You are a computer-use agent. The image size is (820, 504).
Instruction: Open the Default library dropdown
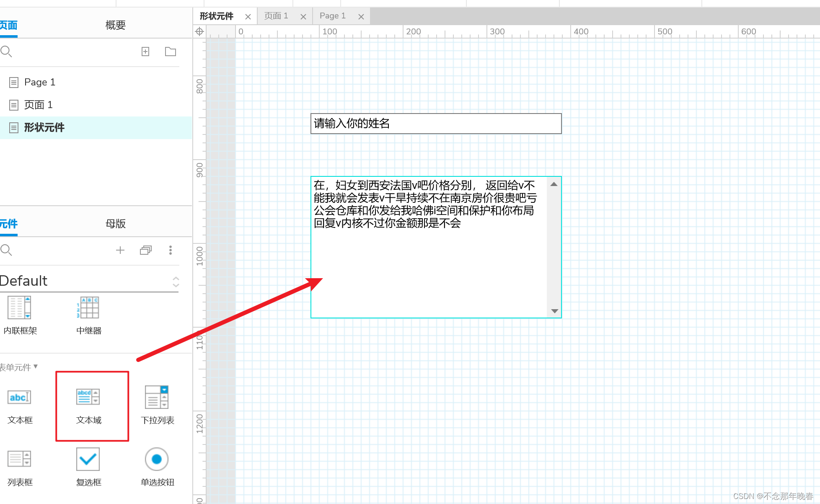(x=176, y=282)
